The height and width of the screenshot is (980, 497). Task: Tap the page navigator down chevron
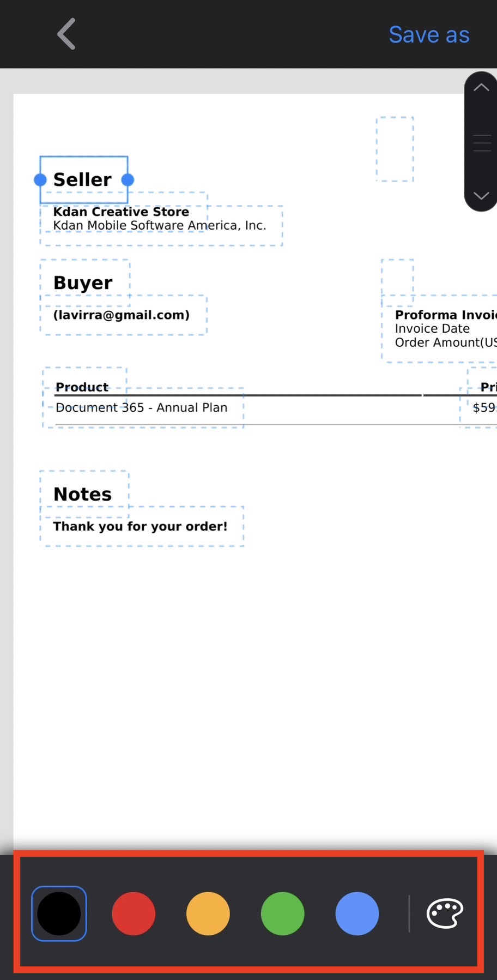(x=481, y=196)
